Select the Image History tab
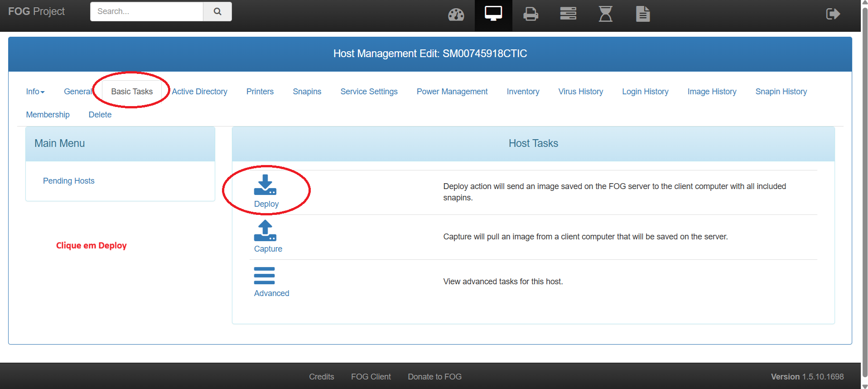Viewport: 868px width, 389px height. pyautogui.click(x=711, y=92)
